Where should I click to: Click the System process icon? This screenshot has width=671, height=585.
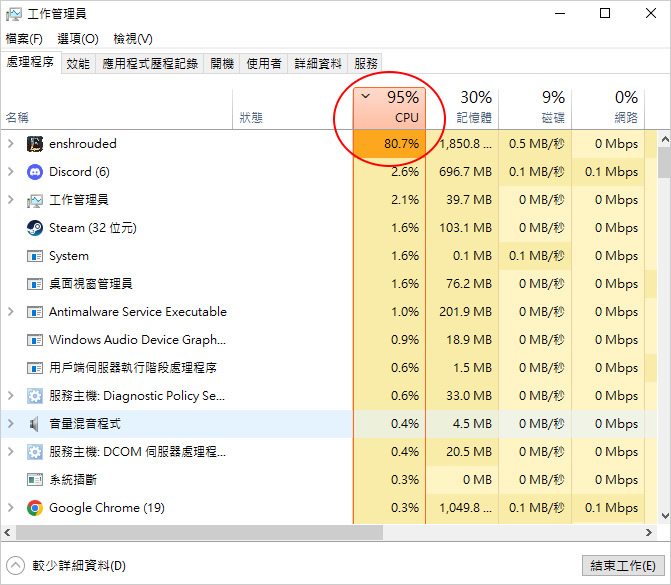(x=35, y=256)
